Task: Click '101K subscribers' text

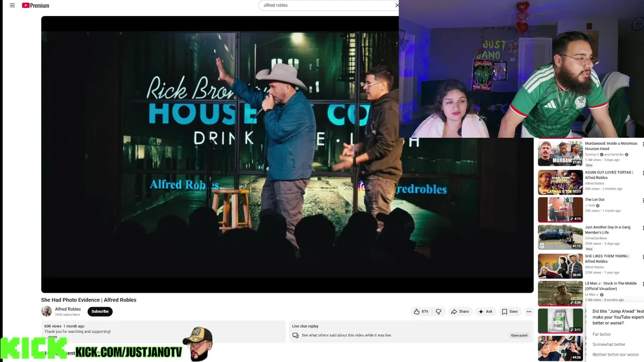Action: click(67, 315)
